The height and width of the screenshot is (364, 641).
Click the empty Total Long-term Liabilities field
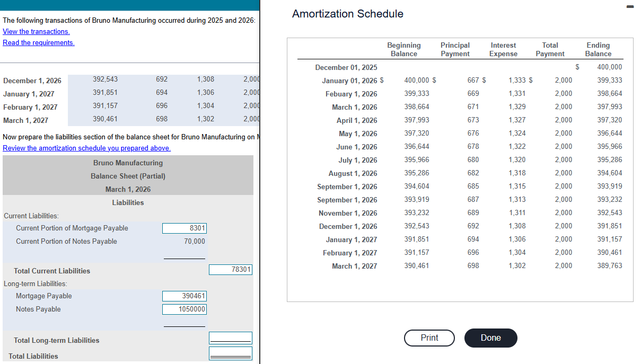(231, 338)
